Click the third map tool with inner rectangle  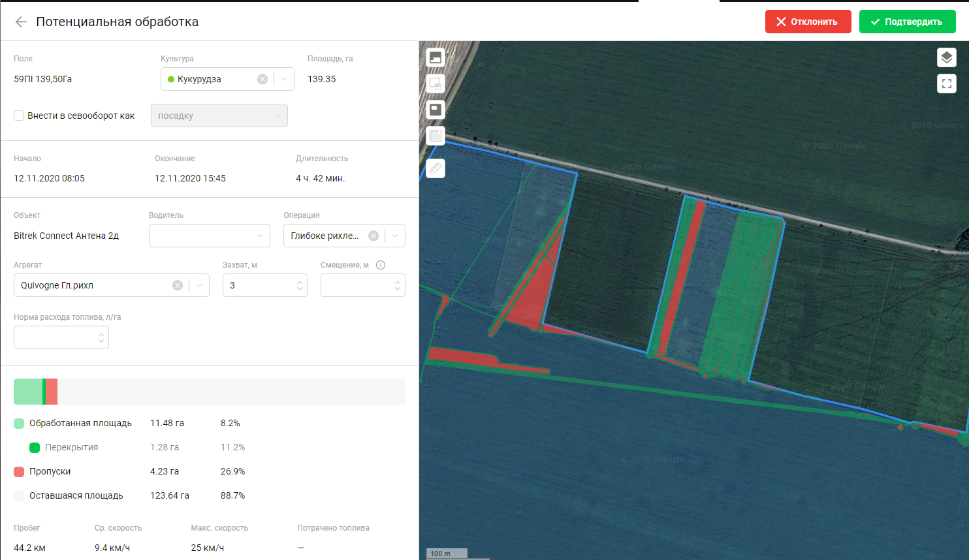coord(436,110)
